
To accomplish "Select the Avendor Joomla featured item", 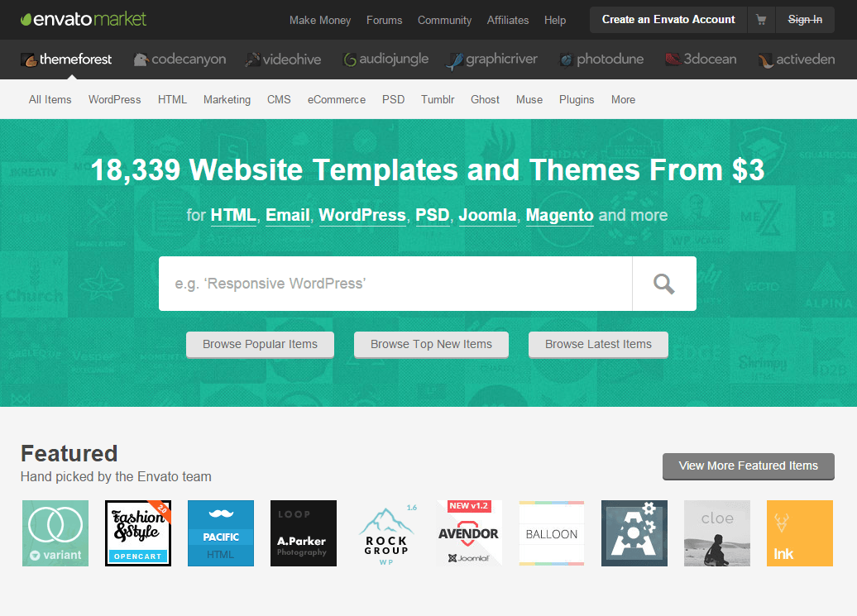I will point(469,533).
